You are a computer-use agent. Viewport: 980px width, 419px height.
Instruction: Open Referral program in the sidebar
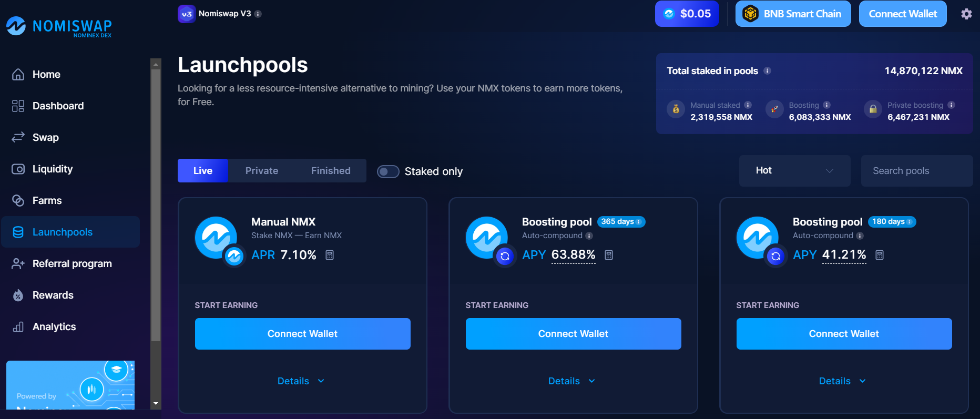point(70,263)
